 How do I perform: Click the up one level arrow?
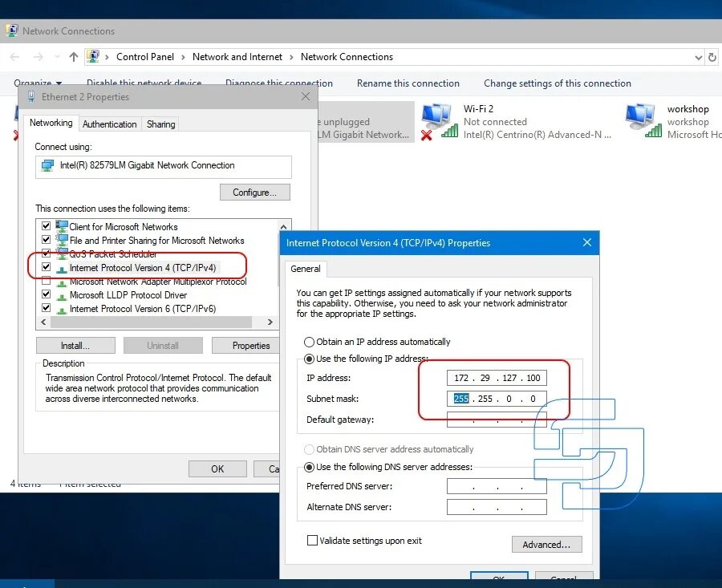[73, 56]
